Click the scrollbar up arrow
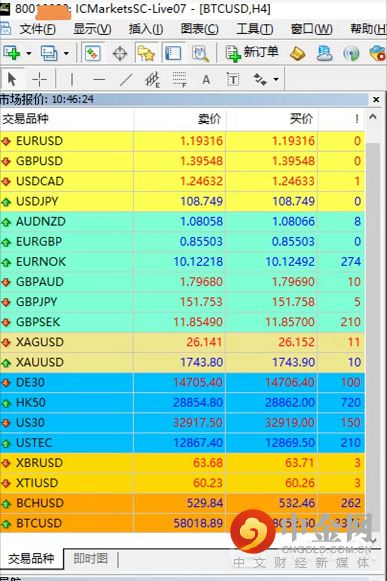This screenshot has width=387, height=581. [373, 117]
